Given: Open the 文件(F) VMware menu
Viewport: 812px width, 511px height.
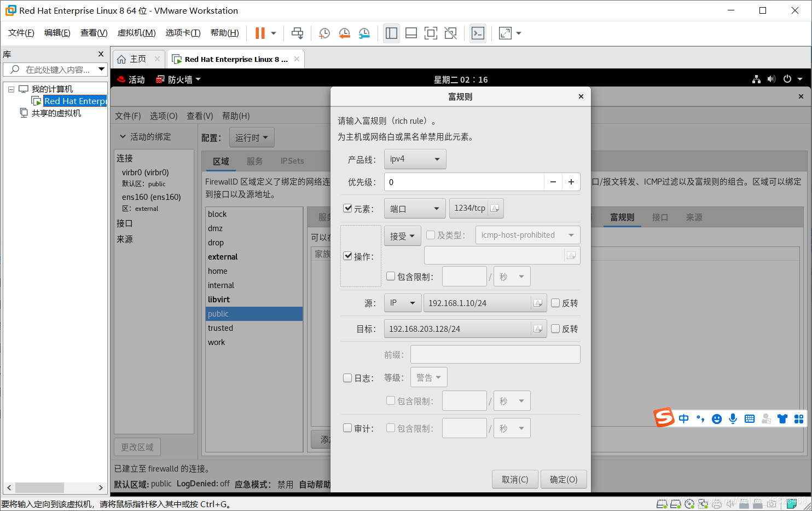Looking at the screenshot, I should coord(21,33).
